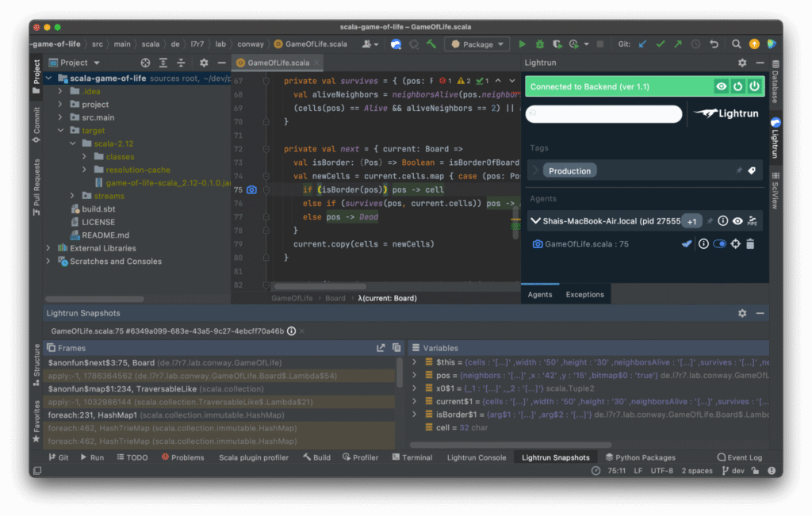This screenshot has height=516, width=812.
Task: Toggle agent visibility with the eye icon
Action: [737, 220]
